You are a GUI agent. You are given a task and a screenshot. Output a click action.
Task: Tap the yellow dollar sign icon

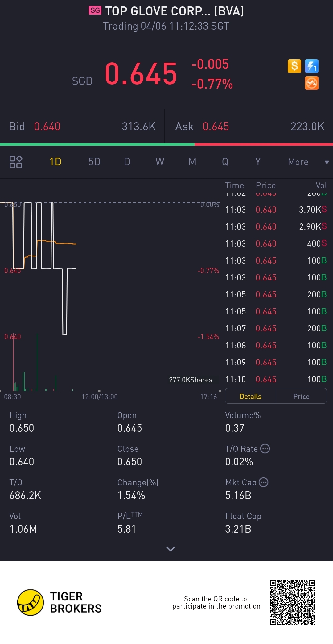294,66
